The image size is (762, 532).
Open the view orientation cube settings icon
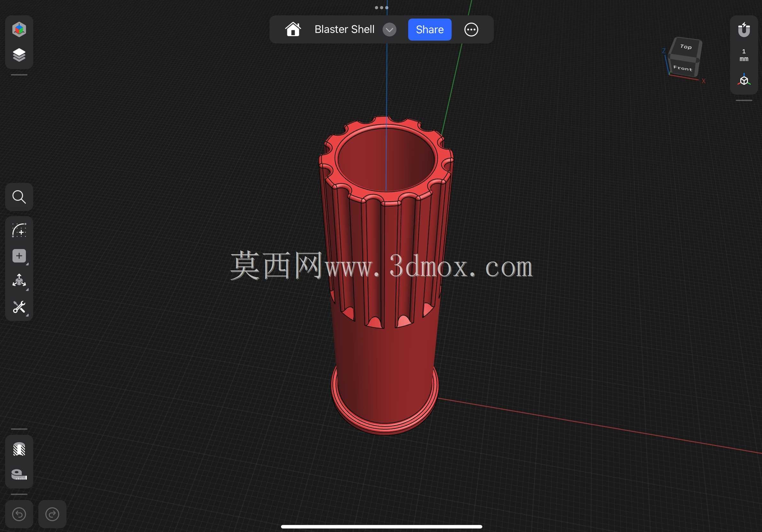[744, 80]
